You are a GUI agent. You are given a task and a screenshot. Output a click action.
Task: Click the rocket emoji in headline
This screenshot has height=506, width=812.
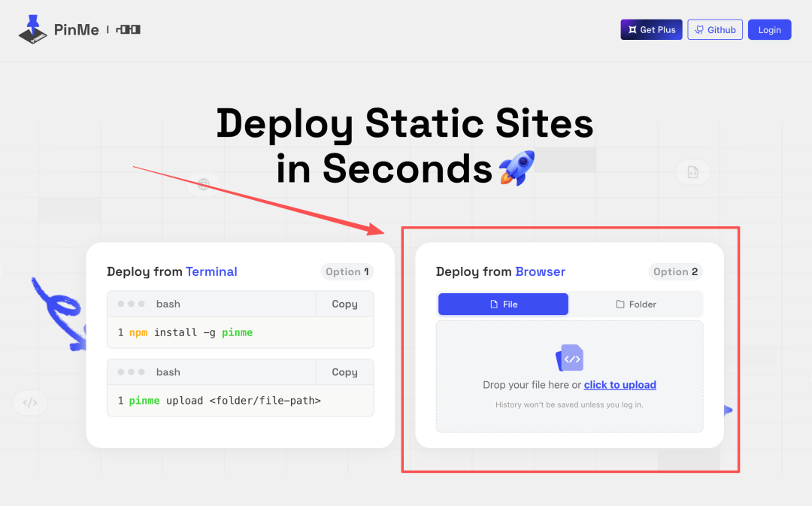517,167
